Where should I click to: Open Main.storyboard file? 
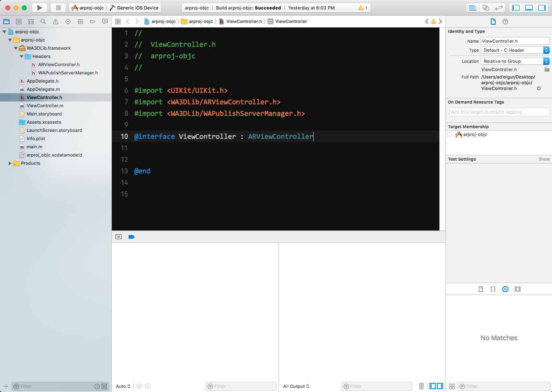[x=44, y=114]
